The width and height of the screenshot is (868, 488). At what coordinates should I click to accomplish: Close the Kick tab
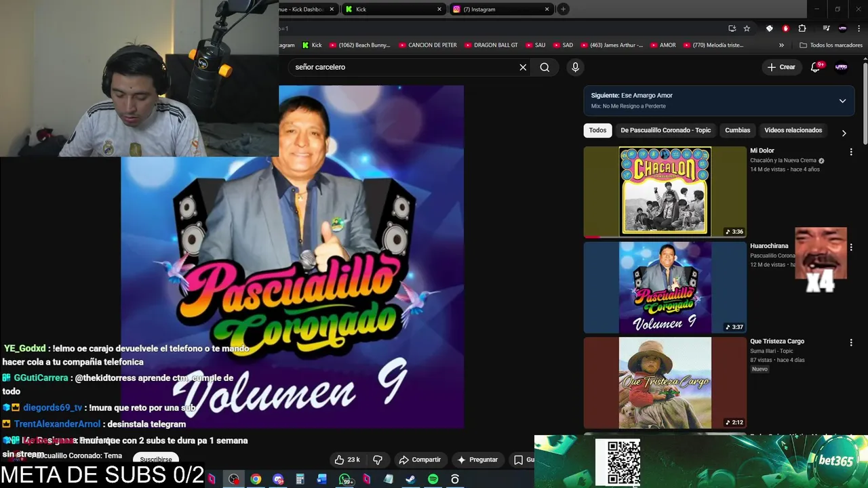[439, 9]
